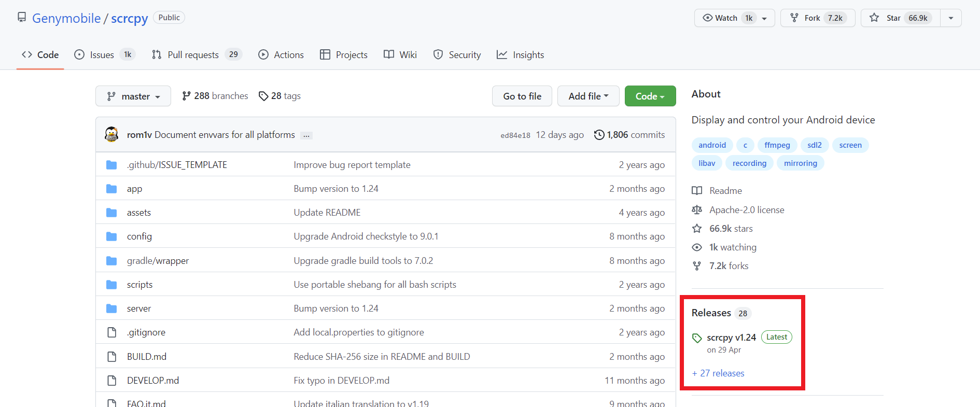Open the Readme link in About
The width and height of the screenshot is (980, 407).
(x=717, y=191)
